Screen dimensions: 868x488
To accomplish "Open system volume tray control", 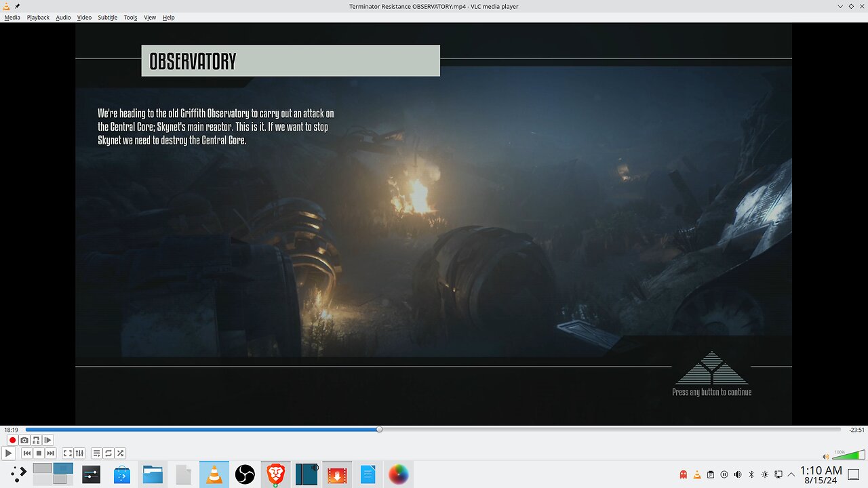I will coord(738,474).
